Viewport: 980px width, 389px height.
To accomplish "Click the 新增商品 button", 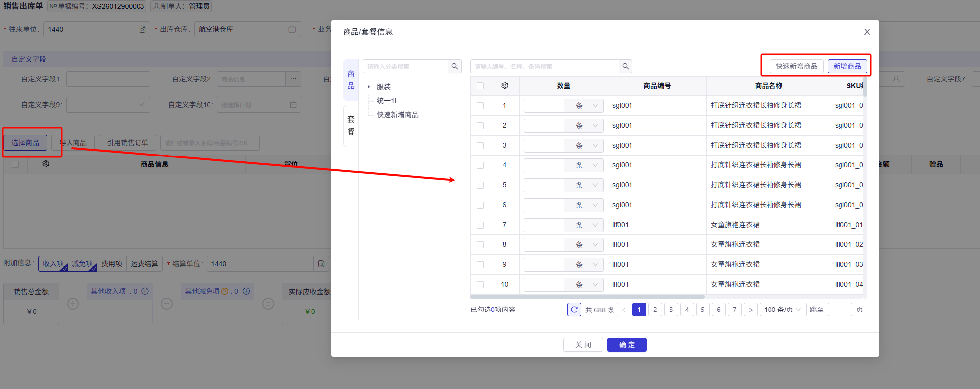I will (847, 66).
